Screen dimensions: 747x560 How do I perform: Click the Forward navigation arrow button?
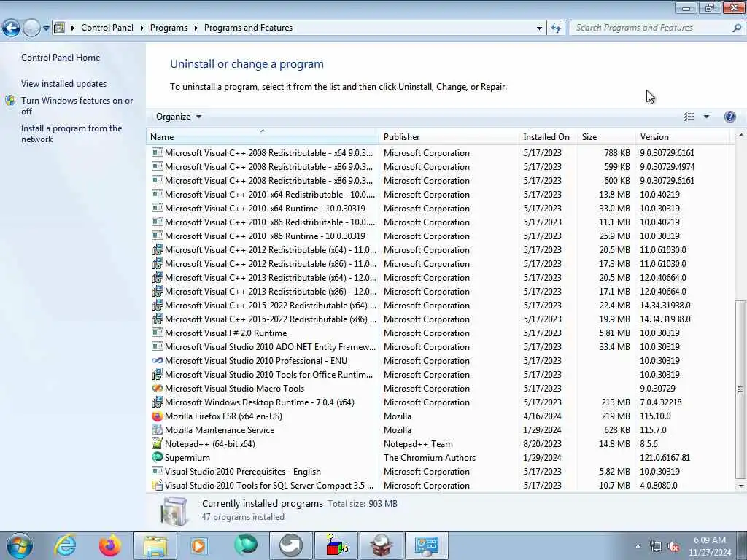(x=31, y=28)
